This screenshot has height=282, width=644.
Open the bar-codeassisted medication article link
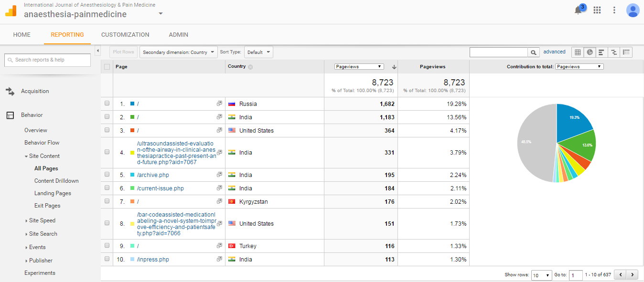176,224
